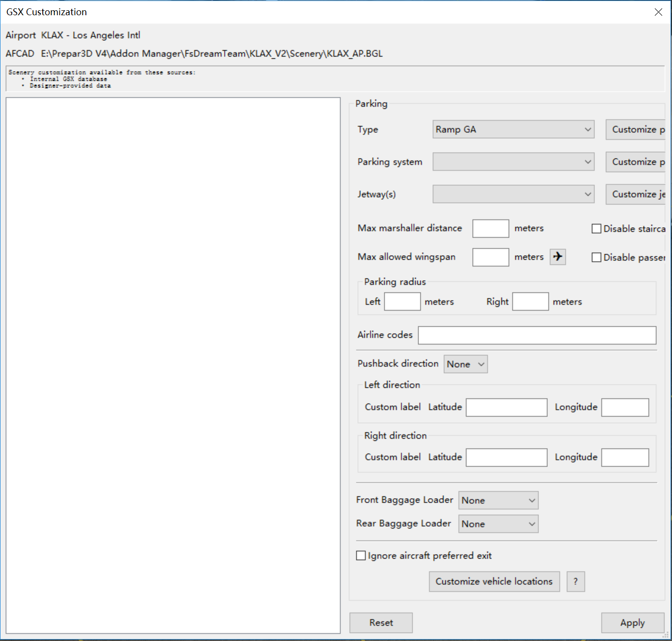The image size is (672, 641).
Task: Toggle the Disable passenger checkbox
Action: click(x=596, y=258)
